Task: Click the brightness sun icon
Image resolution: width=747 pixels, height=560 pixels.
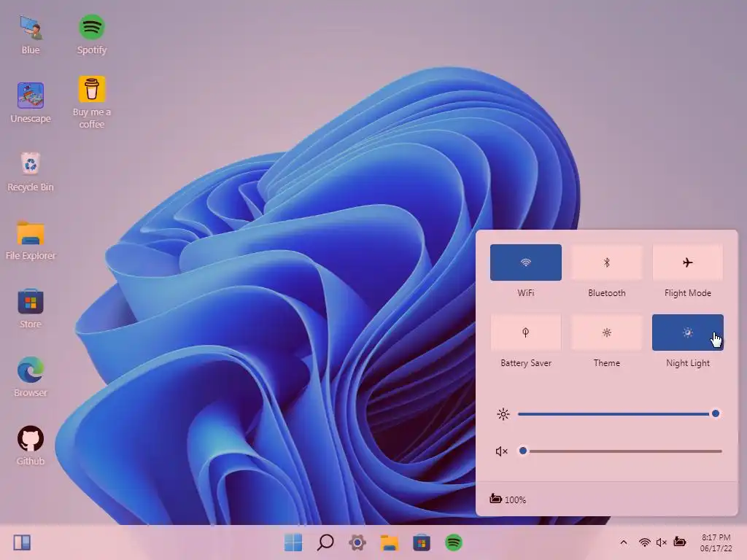Action: [503, 414]
